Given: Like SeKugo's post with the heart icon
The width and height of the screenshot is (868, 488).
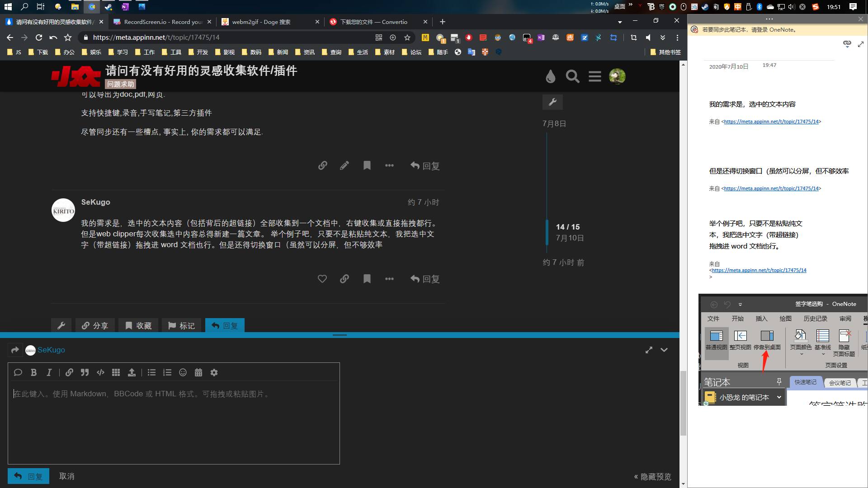Looking at the screenshot, I should pyautogui.click(x=322, y=279).
